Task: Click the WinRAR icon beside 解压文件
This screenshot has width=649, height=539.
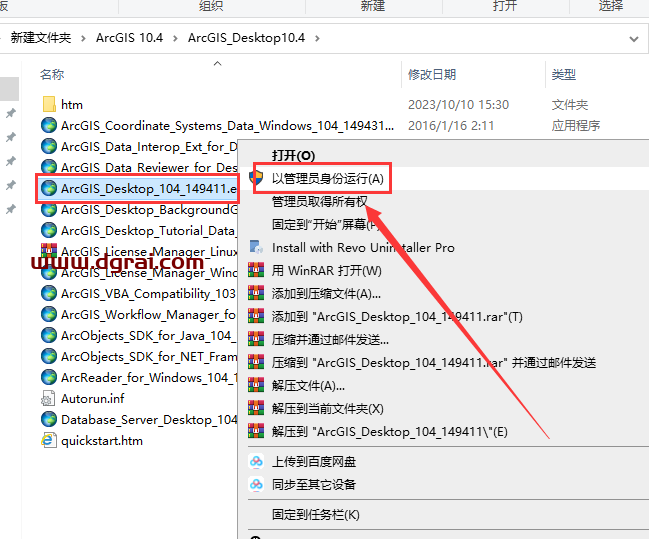Action: point(256,385)
